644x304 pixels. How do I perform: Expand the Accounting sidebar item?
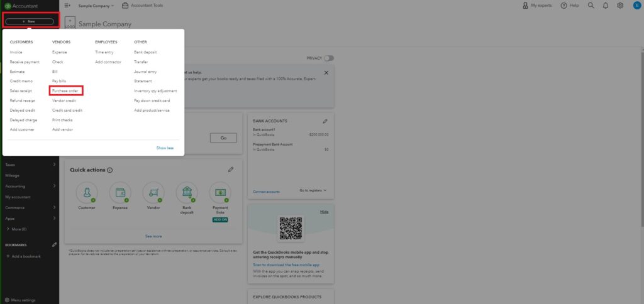click(x=30, y=186)
